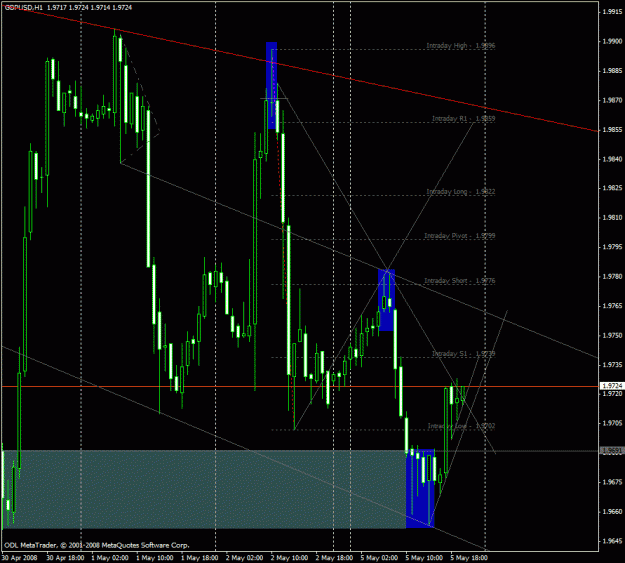Click '5 May 10:00' on the time axis
The image size is (625, 563).
click(424, 557)
